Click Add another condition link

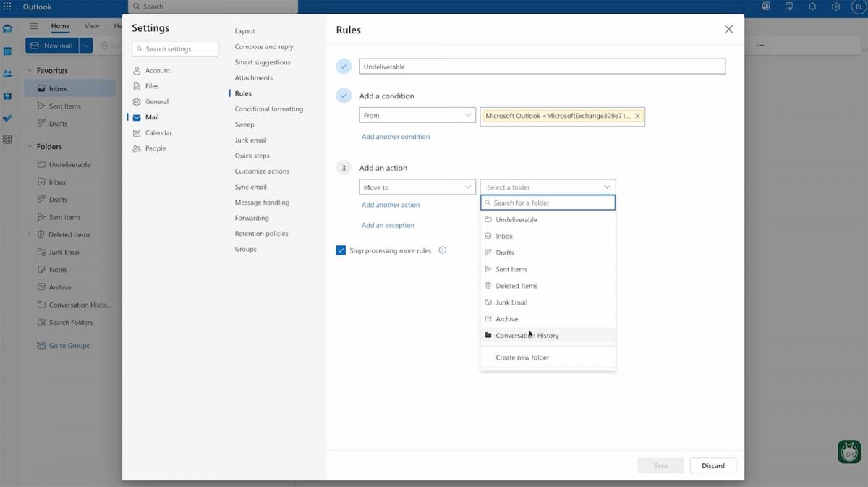pyautogui.click(x=396, y=137)
